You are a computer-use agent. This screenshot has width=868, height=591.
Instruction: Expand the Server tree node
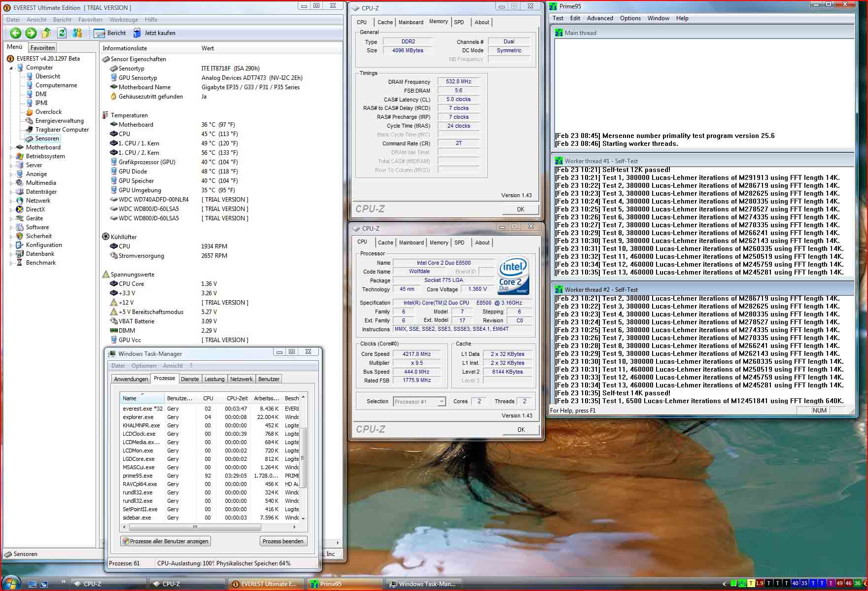pos(11,165)
